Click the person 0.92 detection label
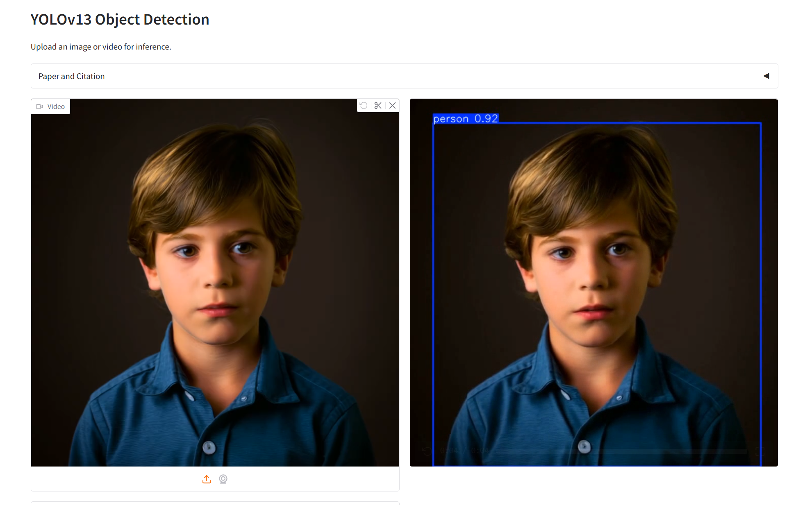The width and height of the screenshot is (812, 505). (466, 119)
